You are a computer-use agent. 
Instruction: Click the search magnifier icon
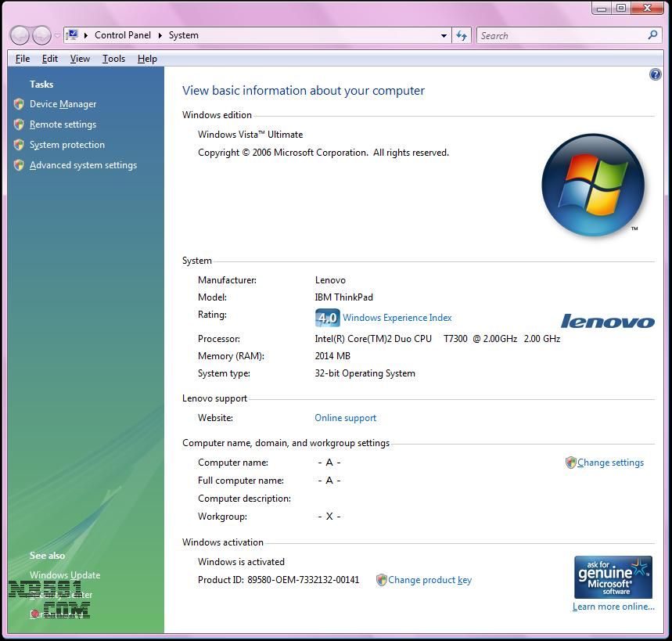pyautogui.click(x=653, y=35)
